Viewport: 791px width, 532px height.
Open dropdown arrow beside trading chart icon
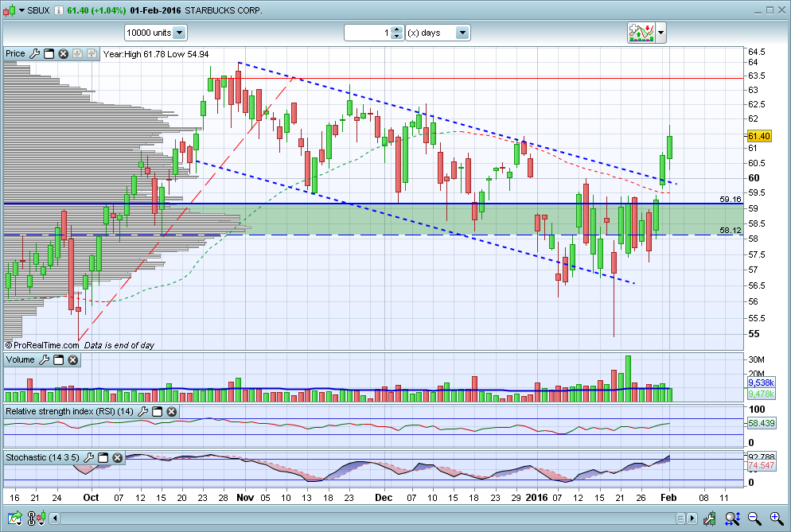point(660,33)
